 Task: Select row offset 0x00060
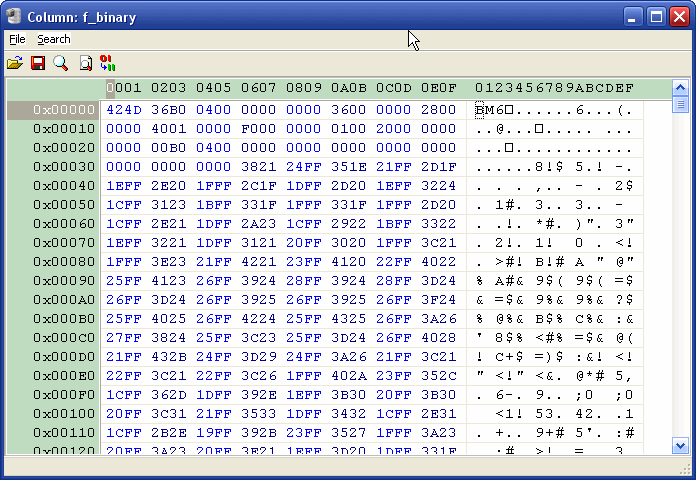point(64,224)
